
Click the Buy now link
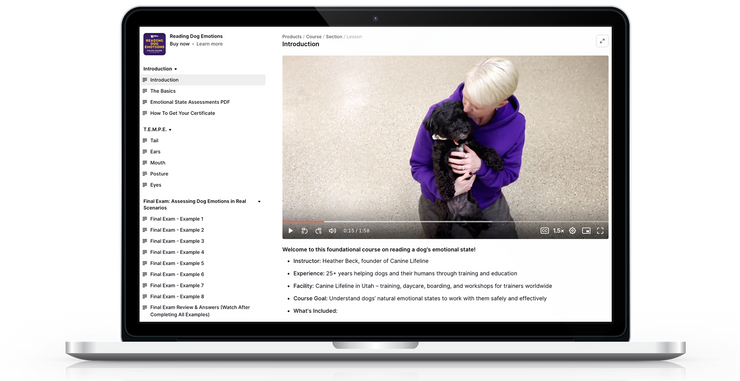point(179,44)
